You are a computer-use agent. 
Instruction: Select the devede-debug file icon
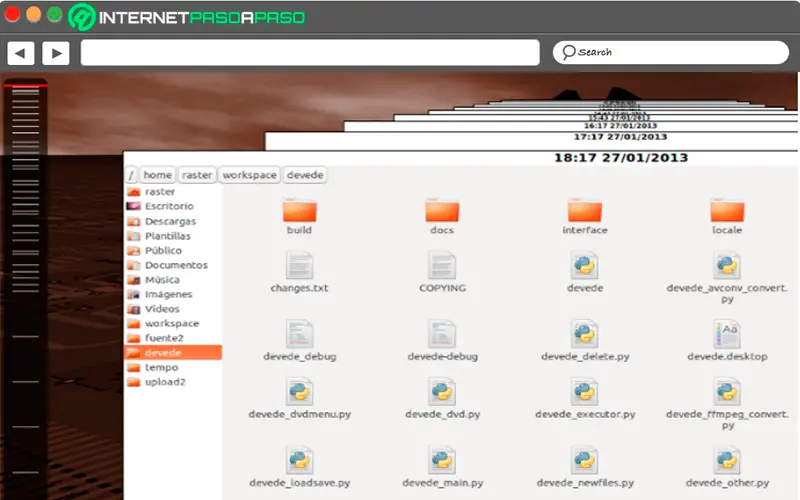tap(442, 334)
